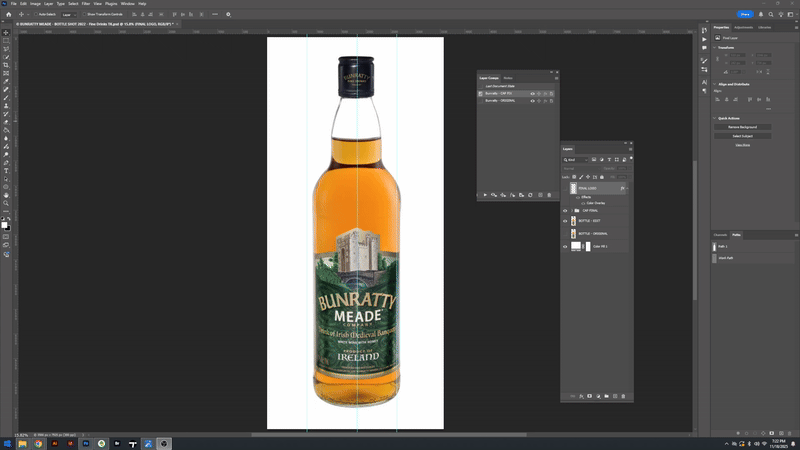800x450 pixels.
Task: Open the Filter menu
Action: (86, 4)
